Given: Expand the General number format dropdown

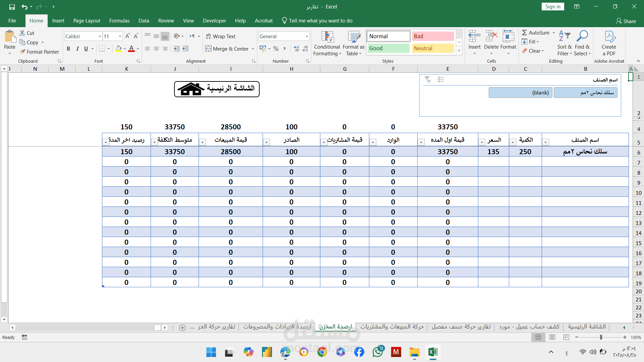Looking at the screenshot, I should pos(307,36).
